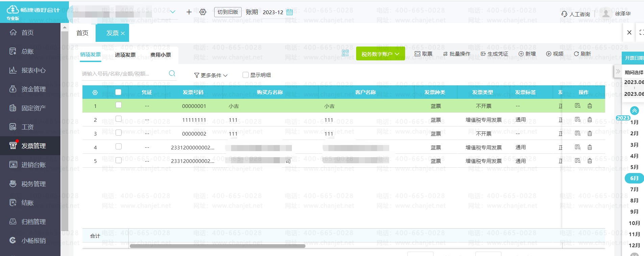Expand the 更多条件 filter options
The width and height of the screenshot is (644, 256).
coord(211,75)
